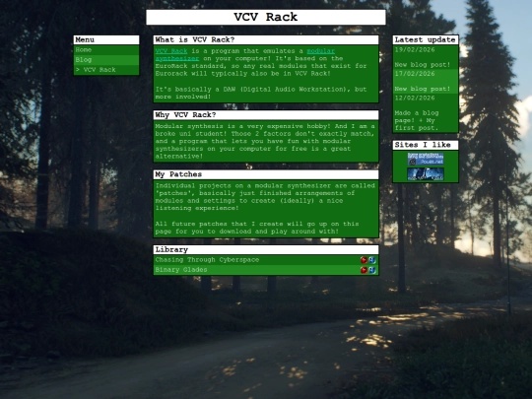Select the 17/02/2026 update entry

pos(426,82)
